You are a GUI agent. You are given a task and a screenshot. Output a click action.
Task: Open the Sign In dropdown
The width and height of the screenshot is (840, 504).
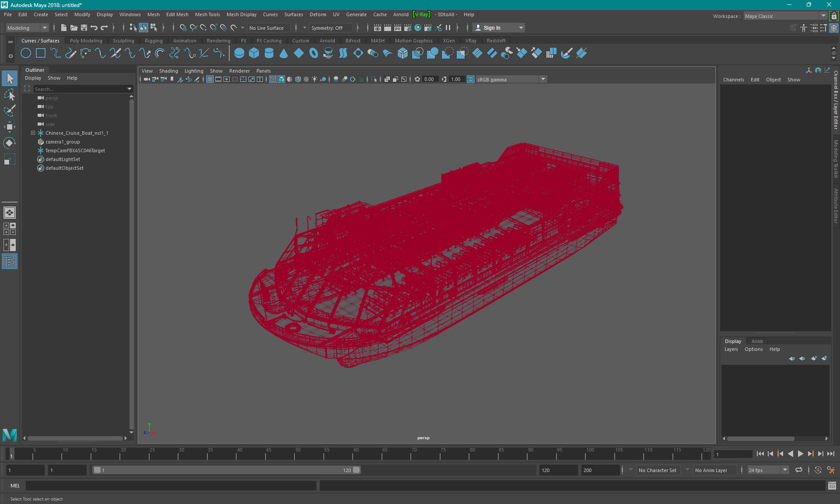[499, 28]
